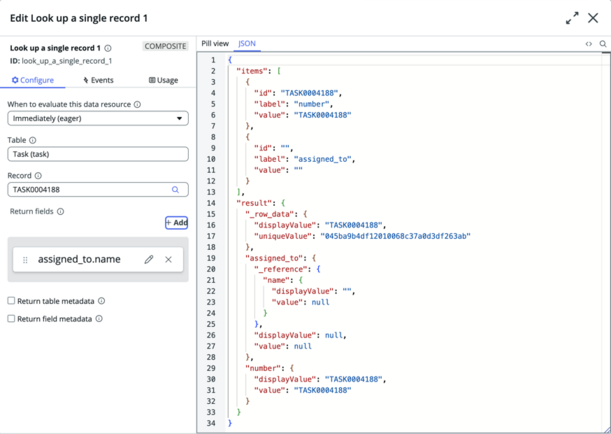
Task: Toggle code view icon above JSON editor
Action: (x=588, y=44)
